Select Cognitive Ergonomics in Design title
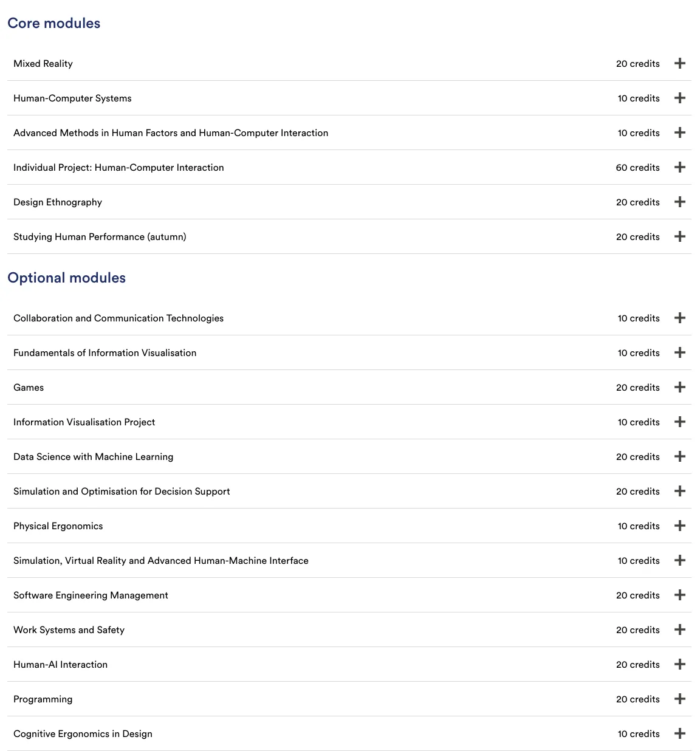700x751 pixels. [83, 734]
